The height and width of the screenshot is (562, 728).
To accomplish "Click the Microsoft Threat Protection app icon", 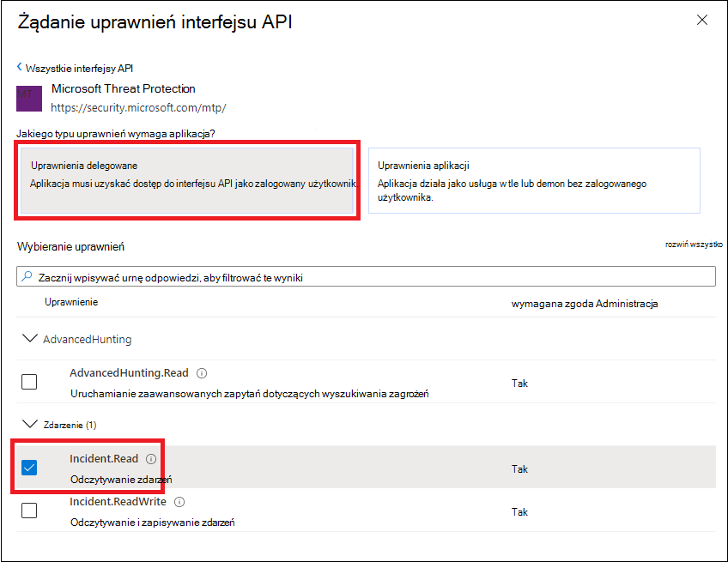I will click(x=29, y=99).
